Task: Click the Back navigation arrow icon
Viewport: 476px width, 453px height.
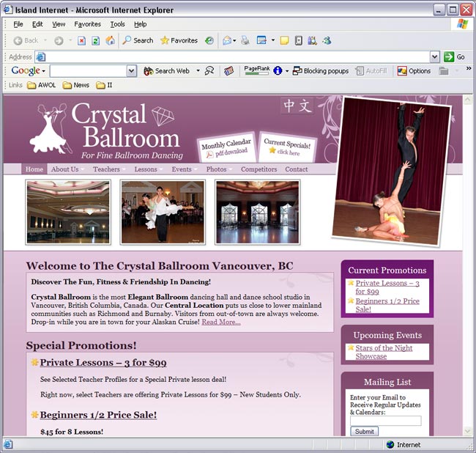Action: [x=18, y=40]
